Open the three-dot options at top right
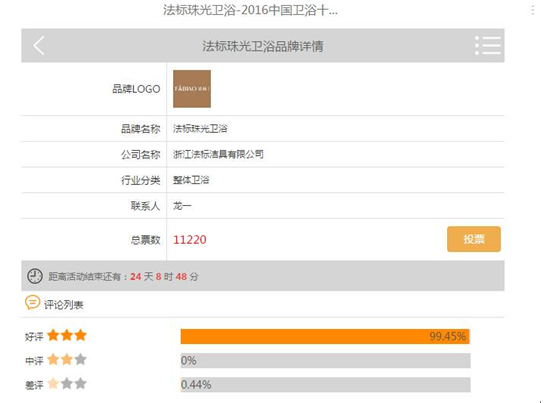553x403 pixels. [533, 10]
